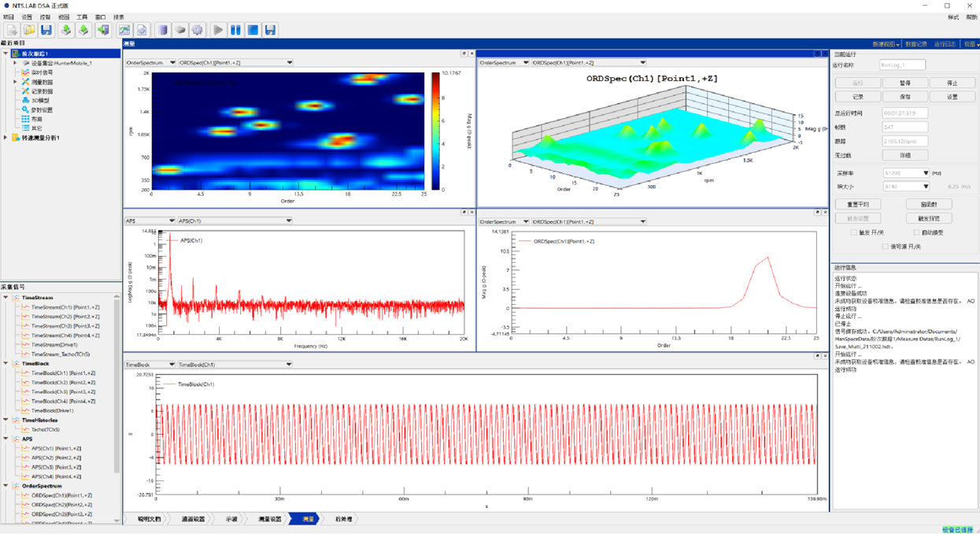980x534 pixels.
Task: Click the 运行名称 RunLog_1 input field
Action: [x=903, y=65]
